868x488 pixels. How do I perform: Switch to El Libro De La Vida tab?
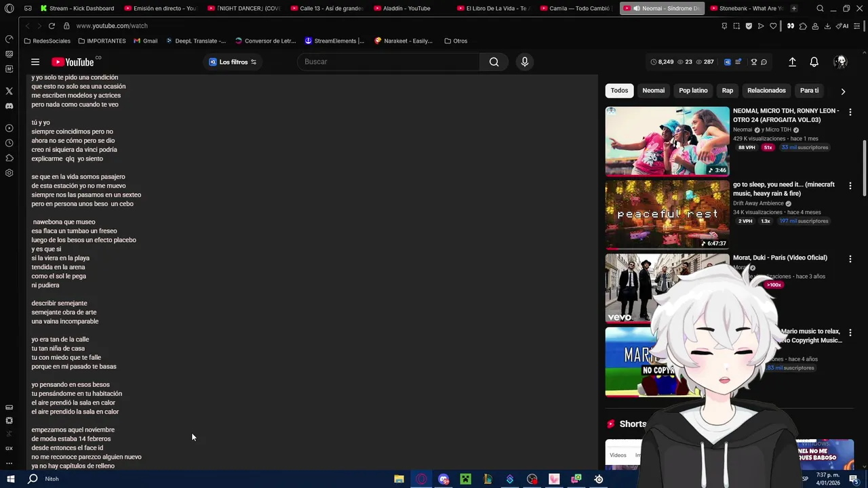494,8
